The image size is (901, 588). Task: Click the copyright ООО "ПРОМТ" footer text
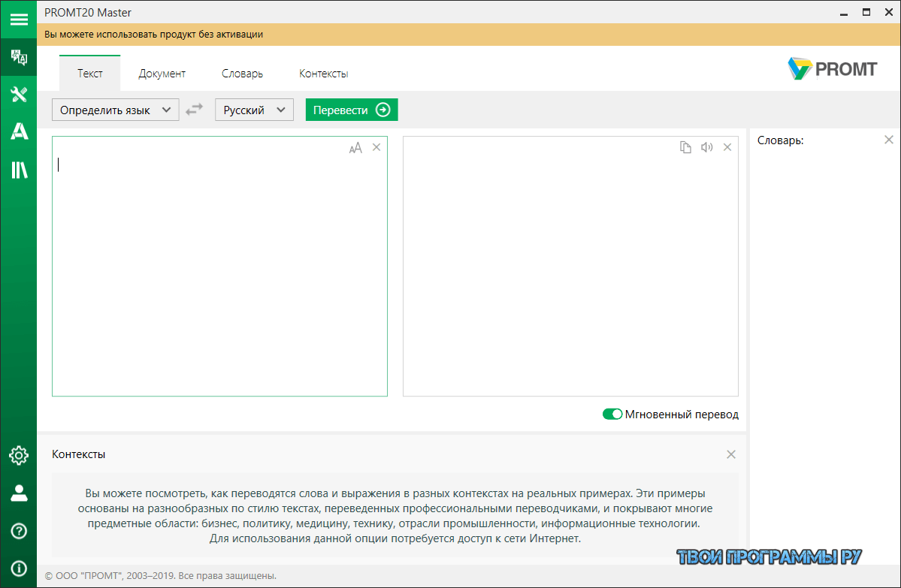tap(161, 575)
